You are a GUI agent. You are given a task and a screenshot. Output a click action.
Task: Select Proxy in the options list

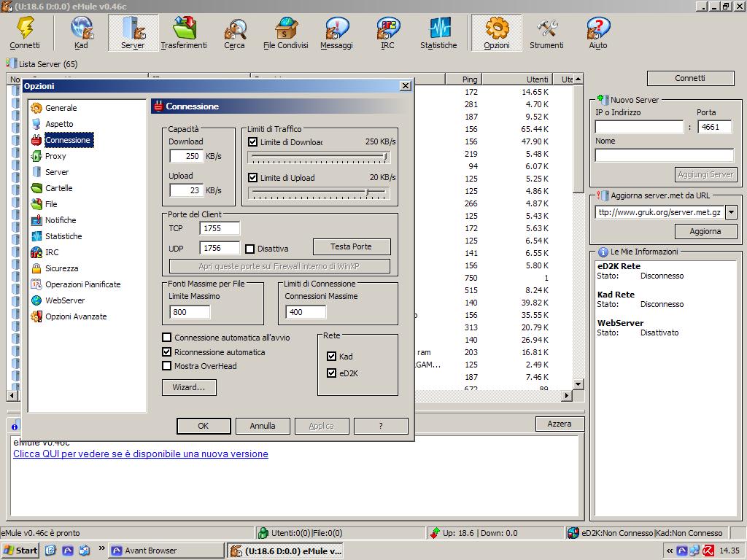coord(55,156)
